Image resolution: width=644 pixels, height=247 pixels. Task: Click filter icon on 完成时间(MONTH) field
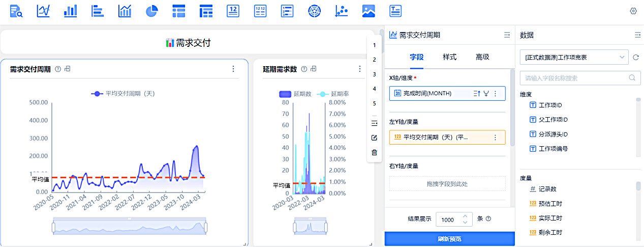point(486,94)
